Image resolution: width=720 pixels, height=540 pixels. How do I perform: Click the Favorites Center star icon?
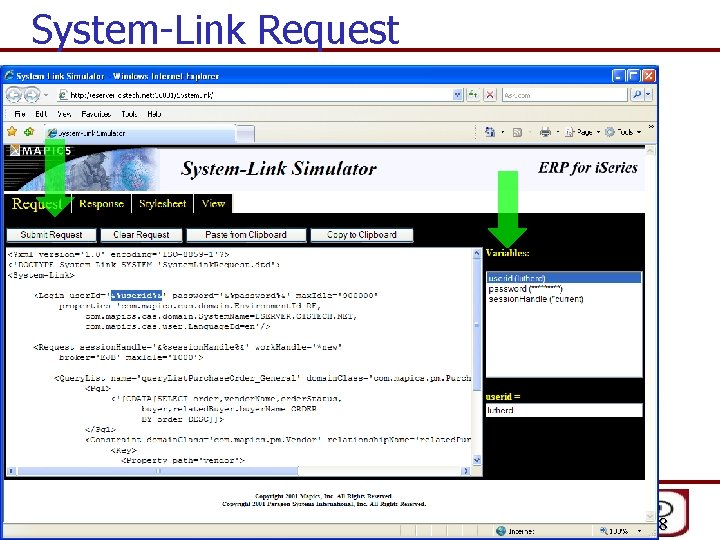(12, 132)
